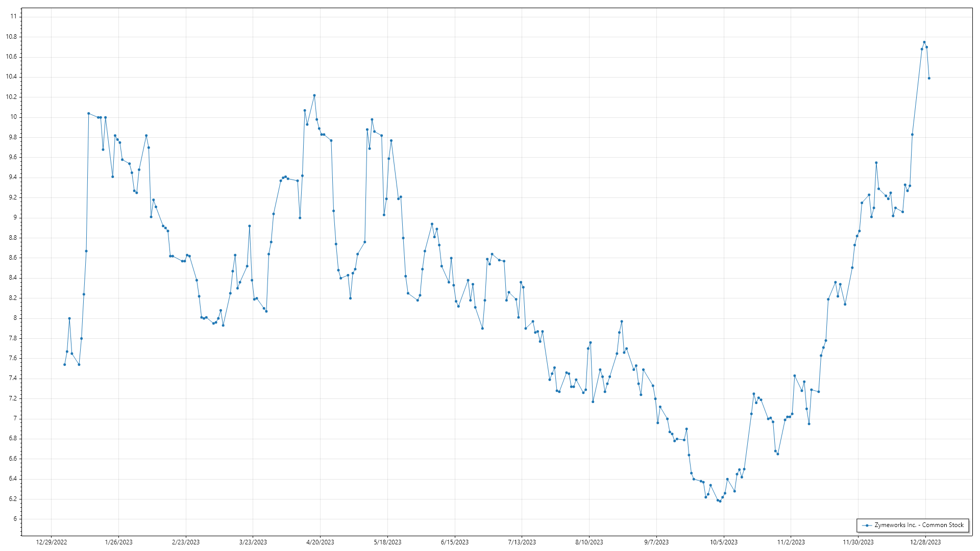Click the y-axis label 6

(x=15, y=519)
